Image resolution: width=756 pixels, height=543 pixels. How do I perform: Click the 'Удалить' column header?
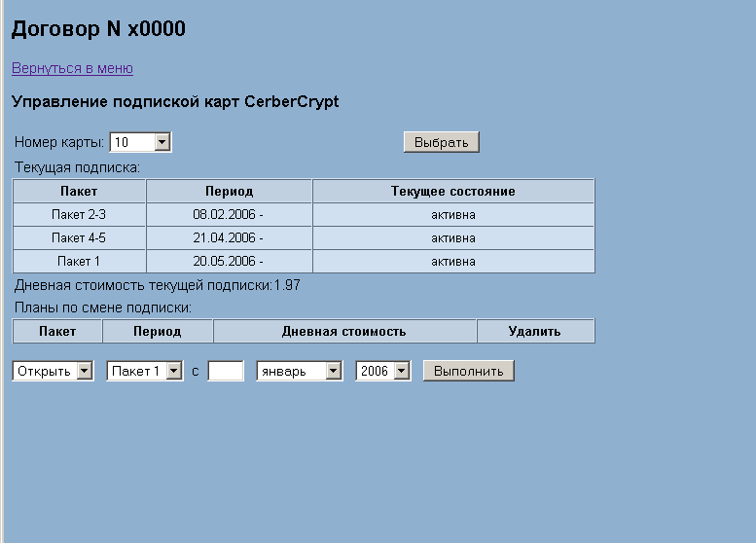(535, 331)
